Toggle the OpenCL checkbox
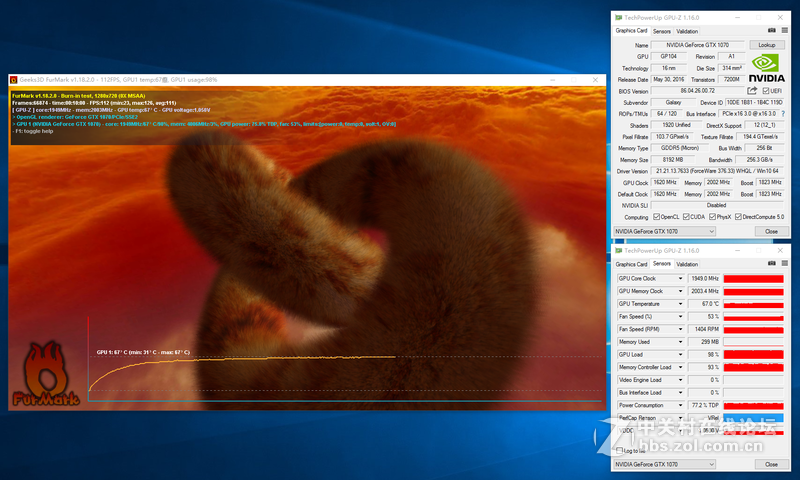 [x=656, y=216]
